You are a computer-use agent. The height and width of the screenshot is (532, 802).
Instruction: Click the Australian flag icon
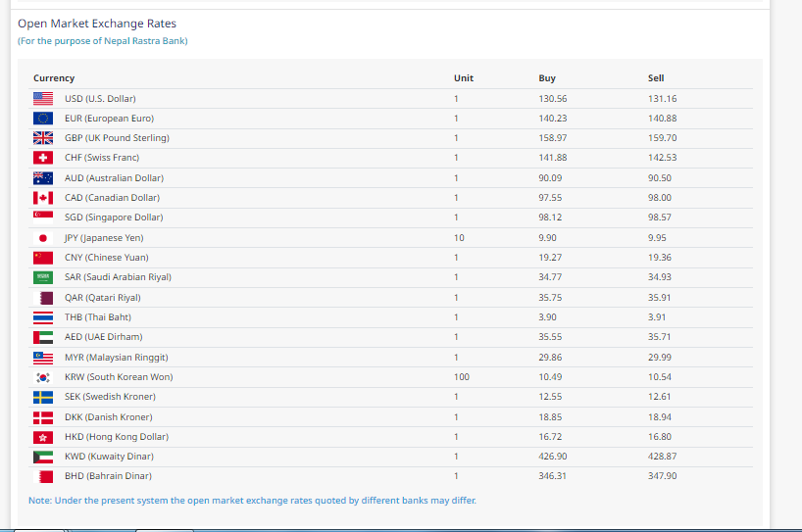[43, 178]
